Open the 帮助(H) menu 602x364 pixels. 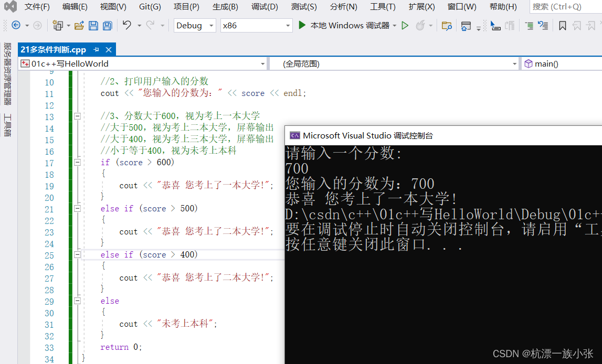[503, 6]
